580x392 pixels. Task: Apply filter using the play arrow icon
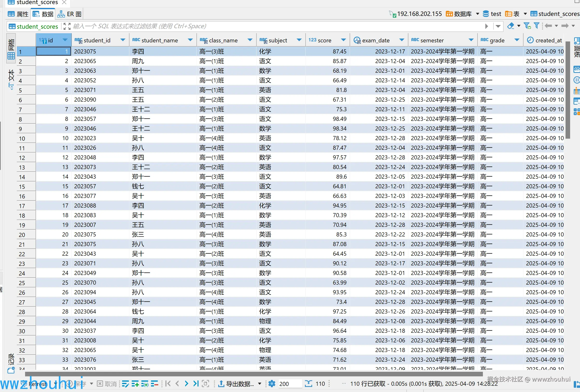click(487, 26)
